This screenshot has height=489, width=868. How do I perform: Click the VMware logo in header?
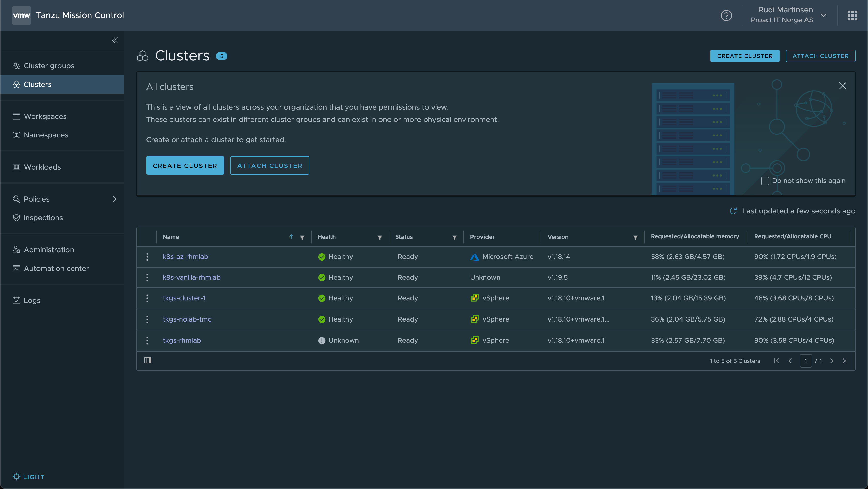[x=21, y=15]
